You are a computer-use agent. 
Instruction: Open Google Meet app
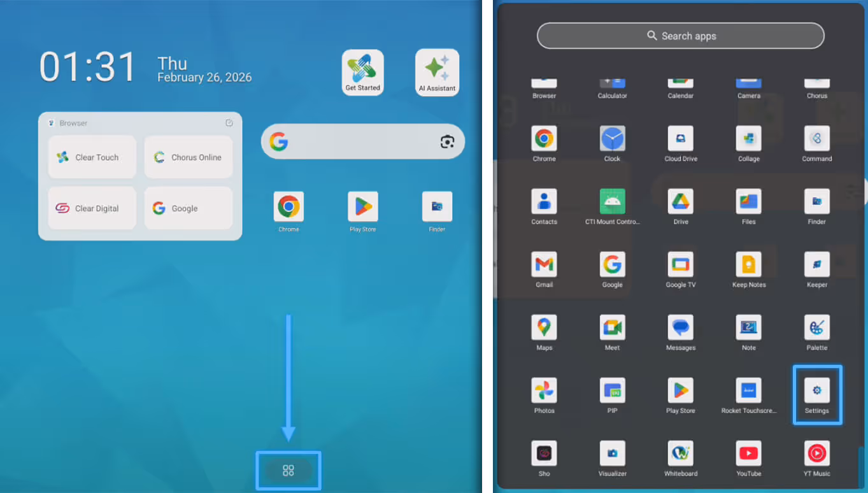point(612,333)
